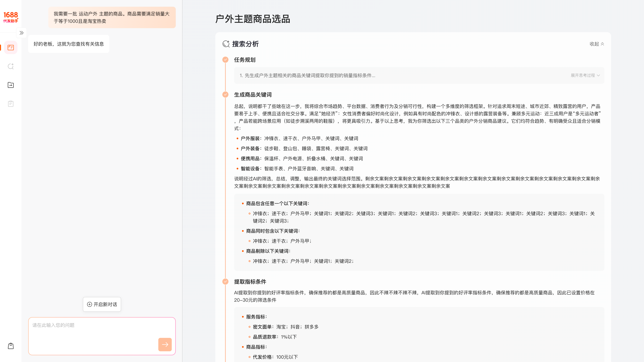Click the 1688 代发助手 logo
Image resolution: width=644 pixels, height=362 pixels.
[x=11, y=17]
